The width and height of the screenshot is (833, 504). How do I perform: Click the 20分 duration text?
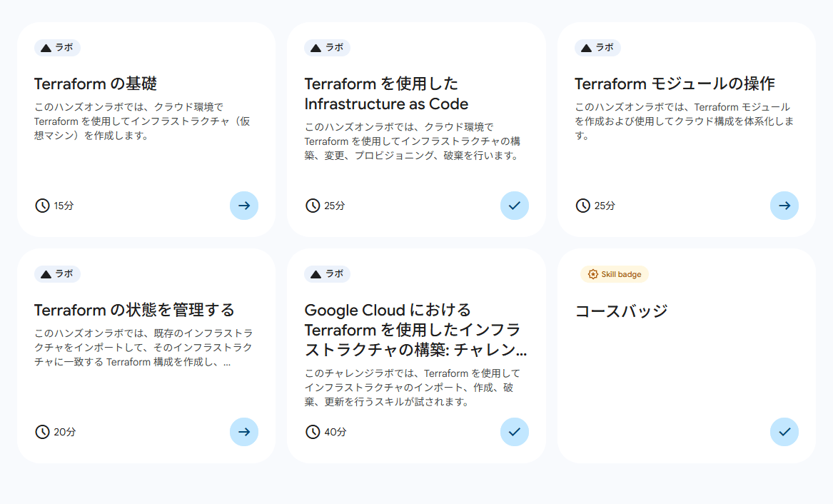click(x=65, y=433)
